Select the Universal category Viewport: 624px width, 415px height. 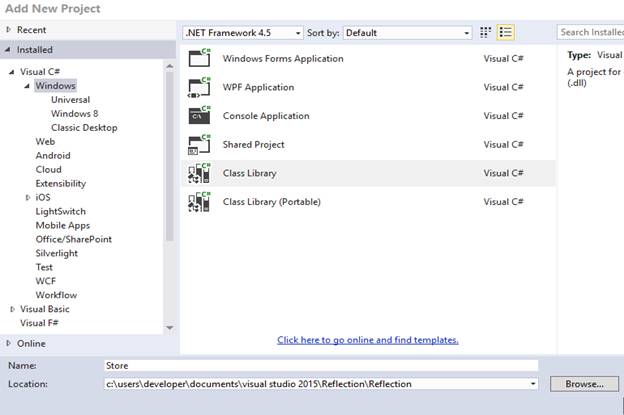[70, 99]
